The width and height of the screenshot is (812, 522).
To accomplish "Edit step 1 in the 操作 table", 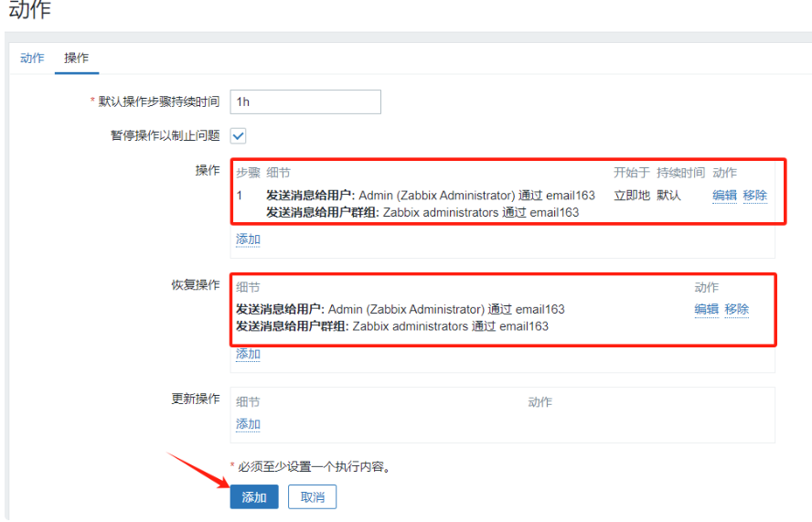I will click(x=724, y=196).
